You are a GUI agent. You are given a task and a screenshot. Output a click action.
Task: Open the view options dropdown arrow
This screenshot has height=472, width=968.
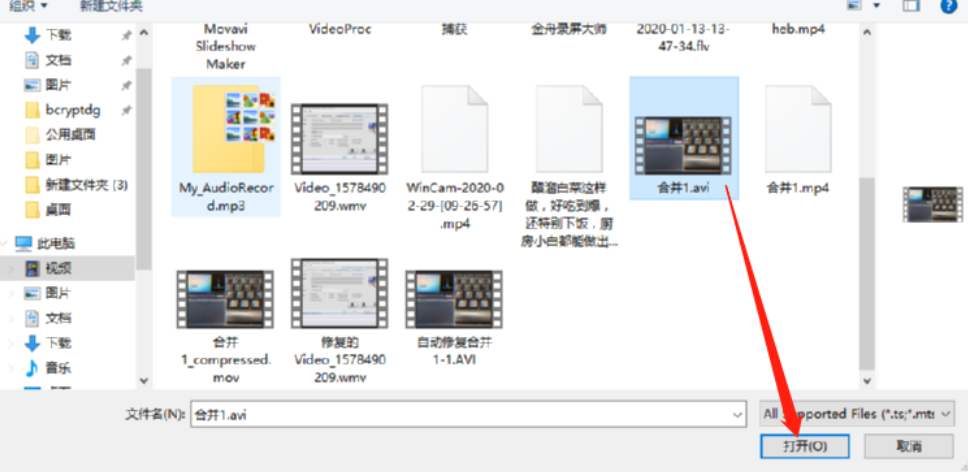tap(876, 6)
